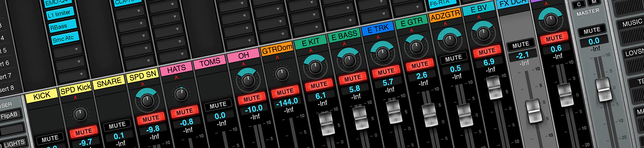Click the E GTR fader handle
Viewport: 644px width, 148px height.
tap(430, 115)
